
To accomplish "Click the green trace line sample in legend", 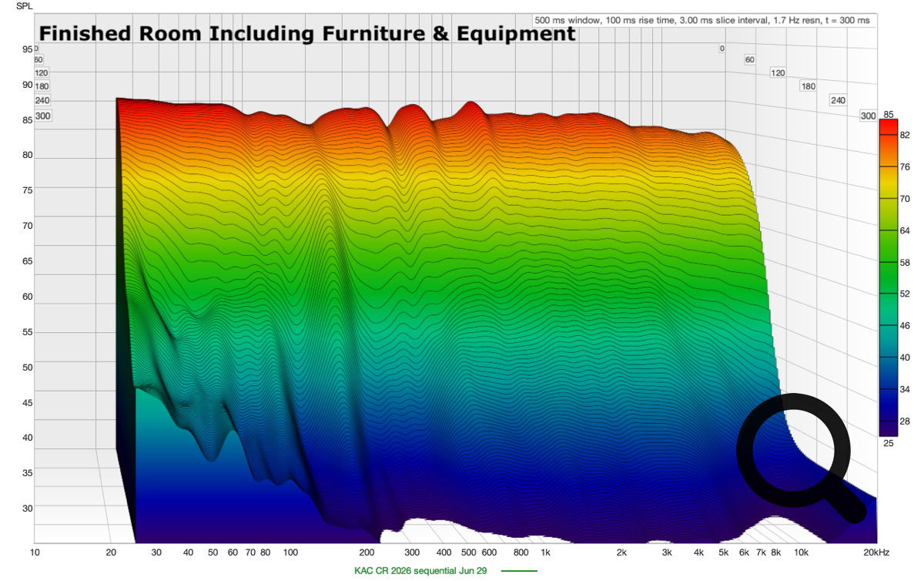I will tap(518, 571).
